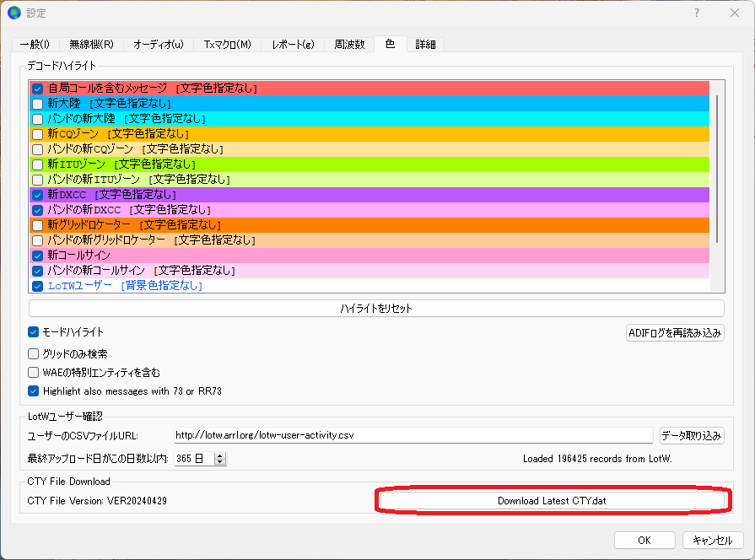Click データ取り込み to fetch LotW users
755x560 pixels.
(693, 434)
